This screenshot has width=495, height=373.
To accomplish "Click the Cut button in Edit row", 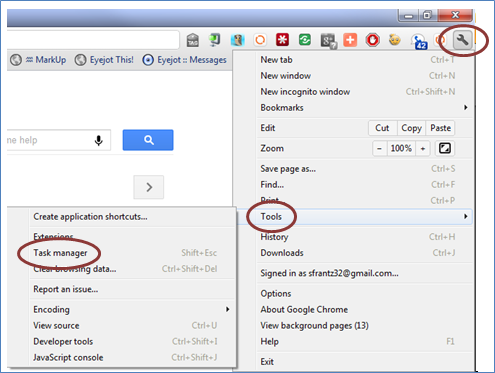I will click(382, 128).
